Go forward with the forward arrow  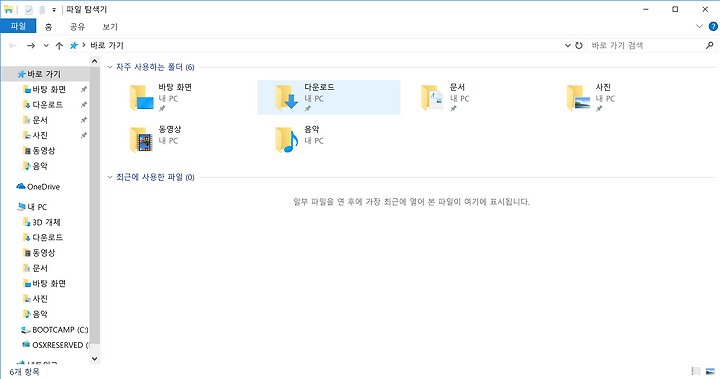31,45
